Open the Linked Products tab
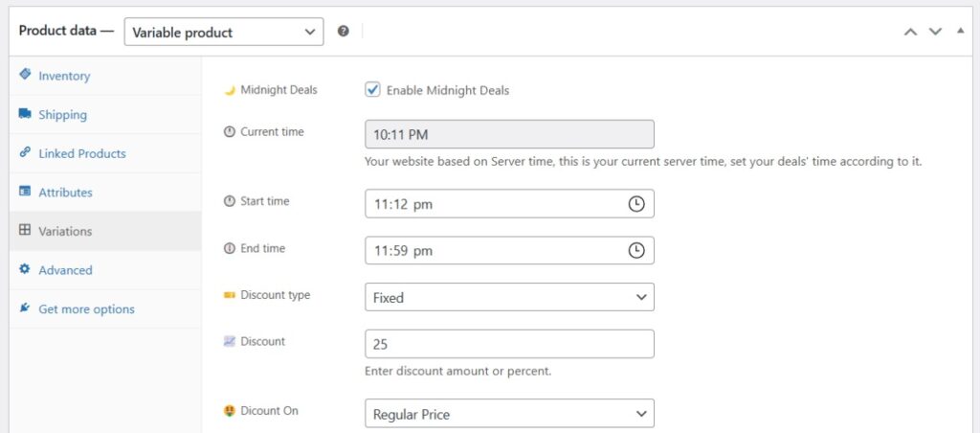 (81, 153)
